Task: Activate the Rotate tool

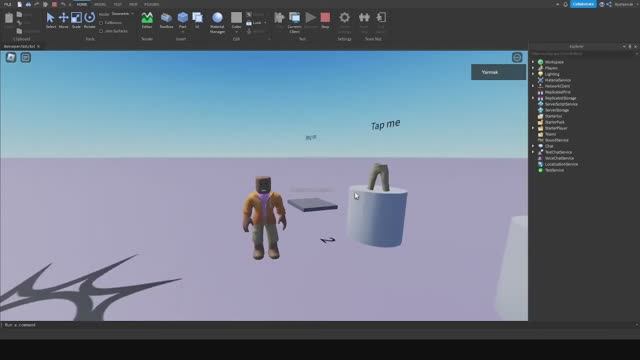Action: (x=89, y=20)
